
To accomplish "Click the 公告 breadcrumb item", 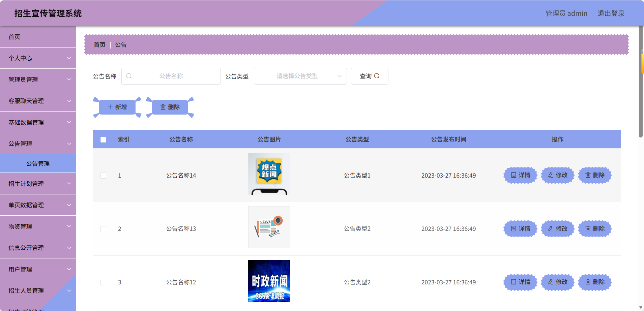I will click(121, 44).
